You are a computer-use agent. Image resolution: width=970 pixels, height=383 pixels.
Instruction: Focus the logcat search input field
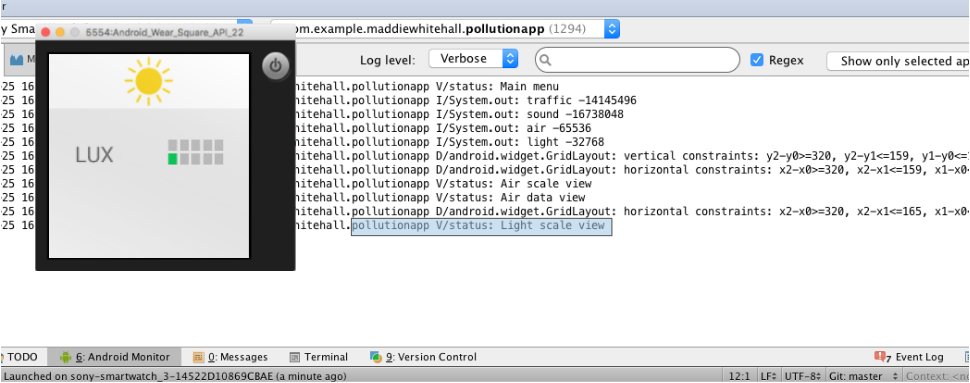(x=638, y=60)
